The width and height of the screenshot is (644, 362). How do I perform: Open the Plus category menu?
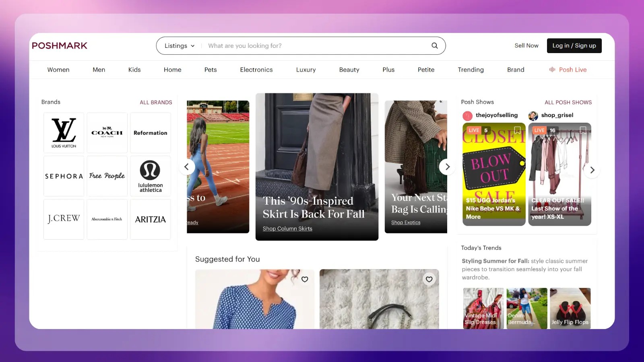tap(388, 70)
